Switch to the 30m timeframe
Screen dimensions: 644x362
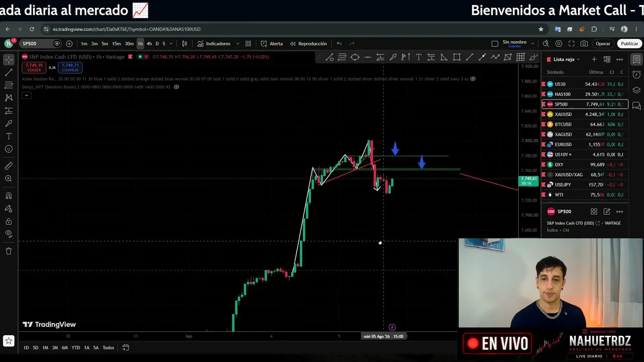click(129, 44)
